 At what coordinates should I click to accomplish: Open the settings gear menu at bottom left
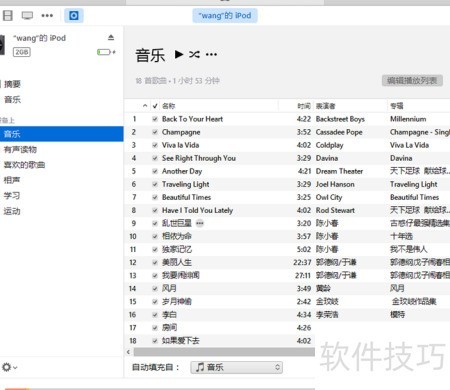(9, 367)
